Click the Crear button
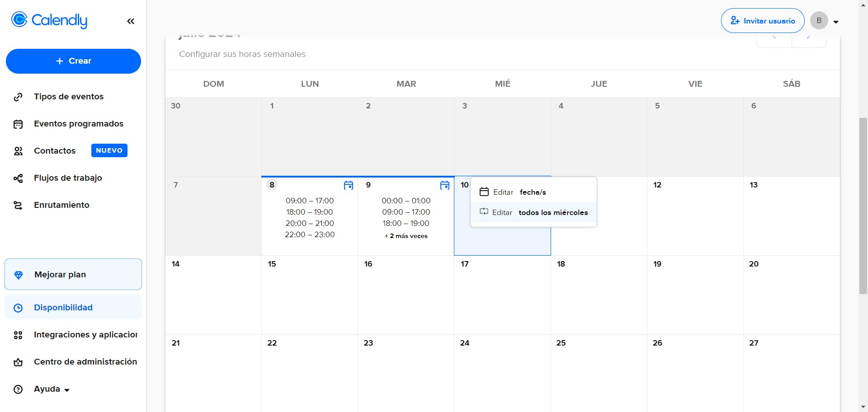868x412 pixels. pyautogui.click(x=73, y=61)
